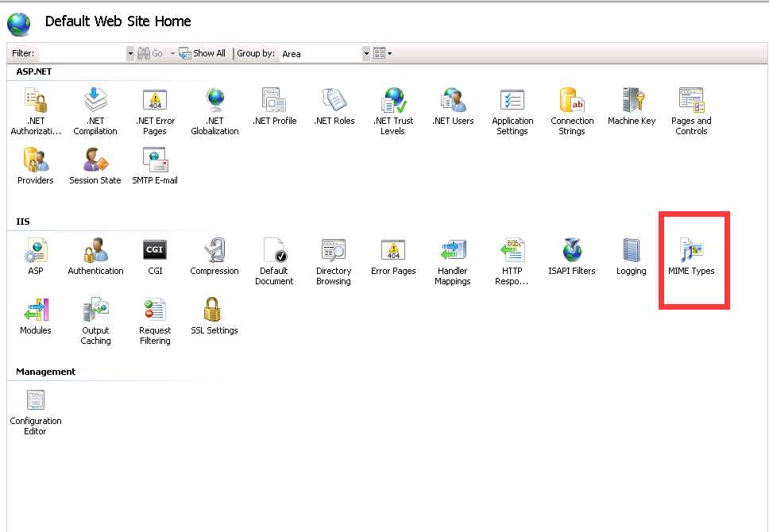Open the Default Document feature
Image resolution: width=769 pixels, height=532 pixels.
pyautogui.click(x=274, y=261)
